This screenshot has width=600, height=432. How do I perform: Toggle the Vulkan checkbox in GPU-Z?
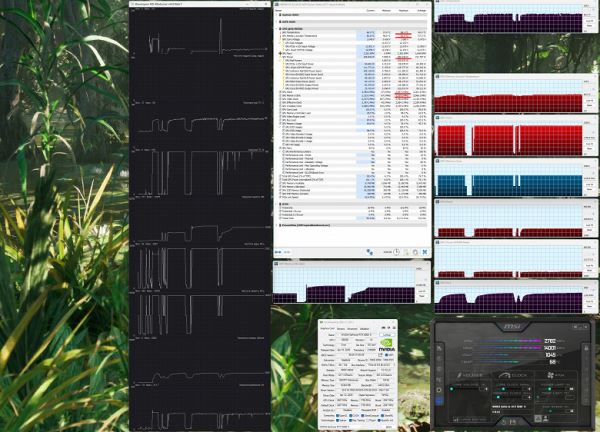point(338,420)
